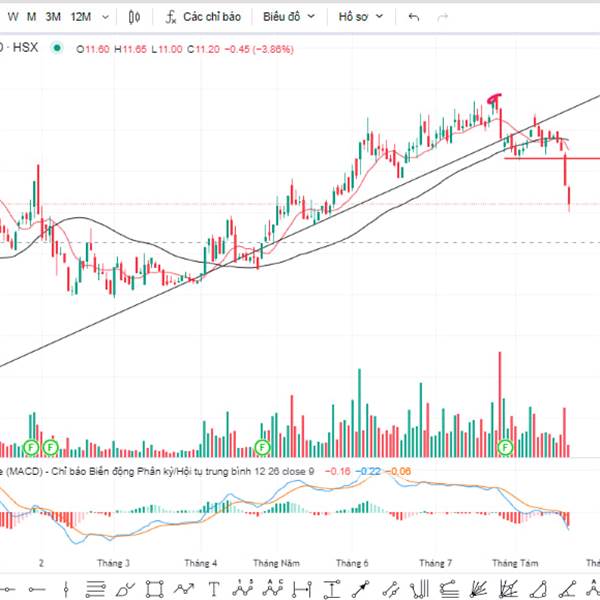Switch to the W weekly timeframe
600x600 pixels.
tap(13, 17)
